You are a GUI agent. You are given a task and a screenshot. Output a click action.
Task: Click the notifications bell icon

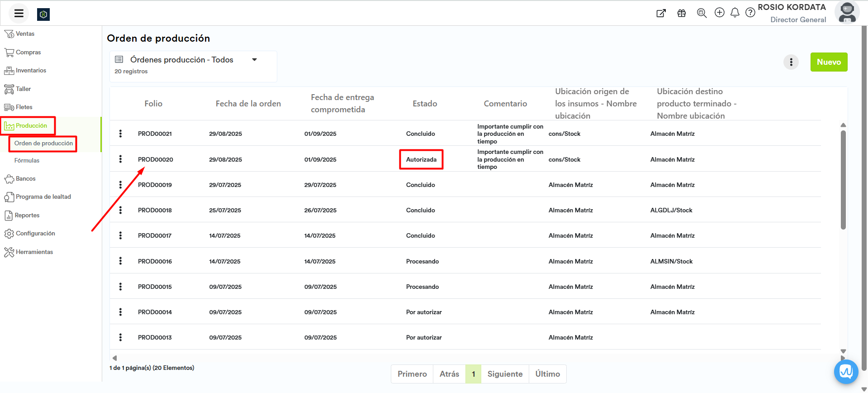(735, 13)
